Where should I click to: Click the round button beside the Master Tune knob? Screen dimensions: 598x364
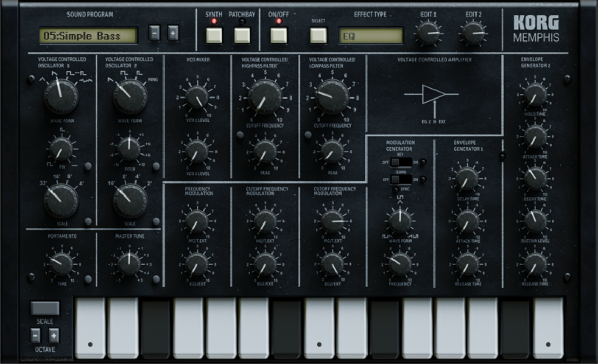coord(156,279)
